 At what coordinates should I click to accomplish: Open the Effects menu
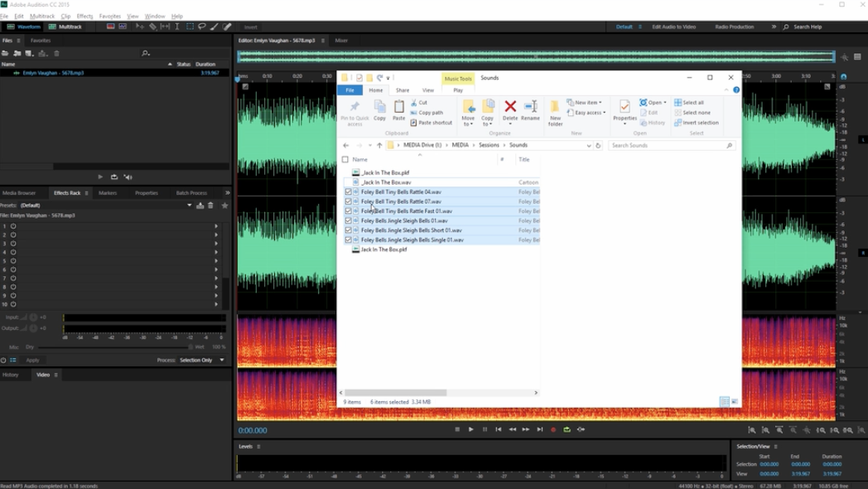coord(84,16)
